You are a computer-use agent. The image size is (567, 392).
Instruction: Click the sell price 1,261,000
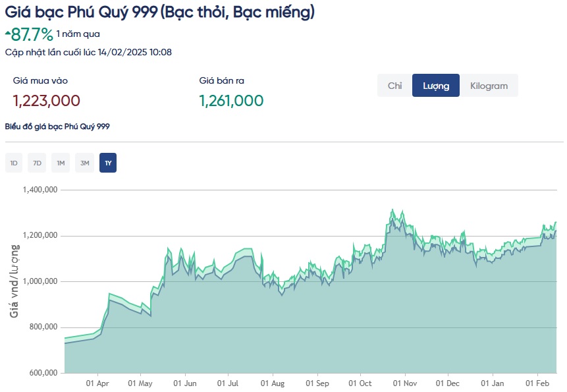click(231, 101)
